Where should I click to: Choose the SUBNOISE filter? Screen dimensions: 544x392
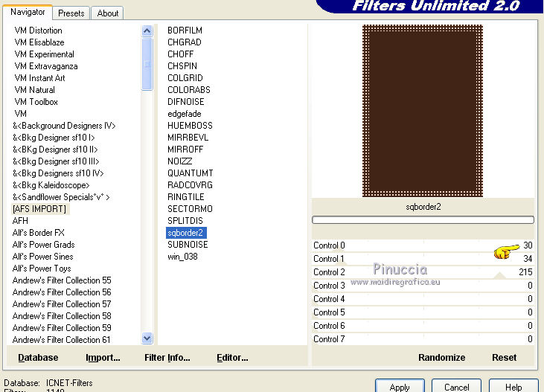(188, 245)
